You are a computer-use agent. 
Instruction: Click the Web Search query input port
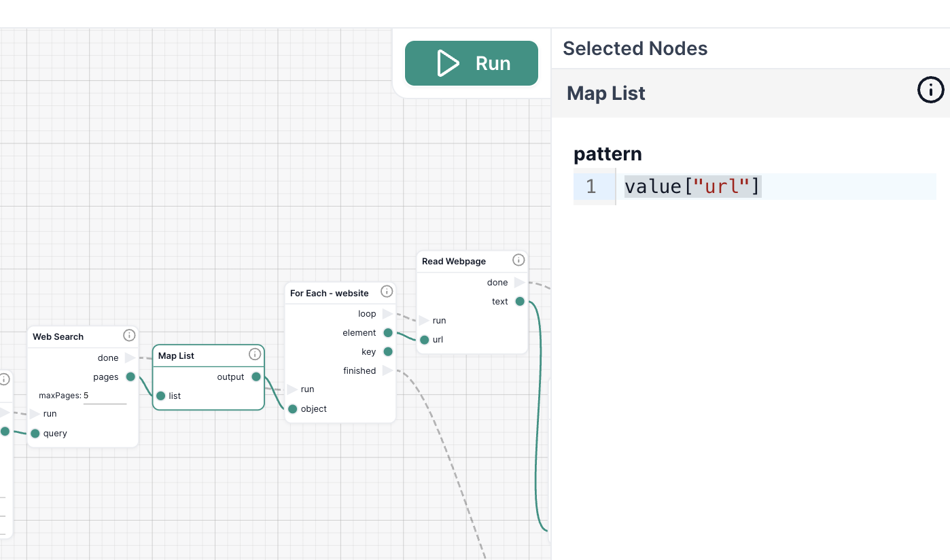pyautogui.click(x=35, y=434)
